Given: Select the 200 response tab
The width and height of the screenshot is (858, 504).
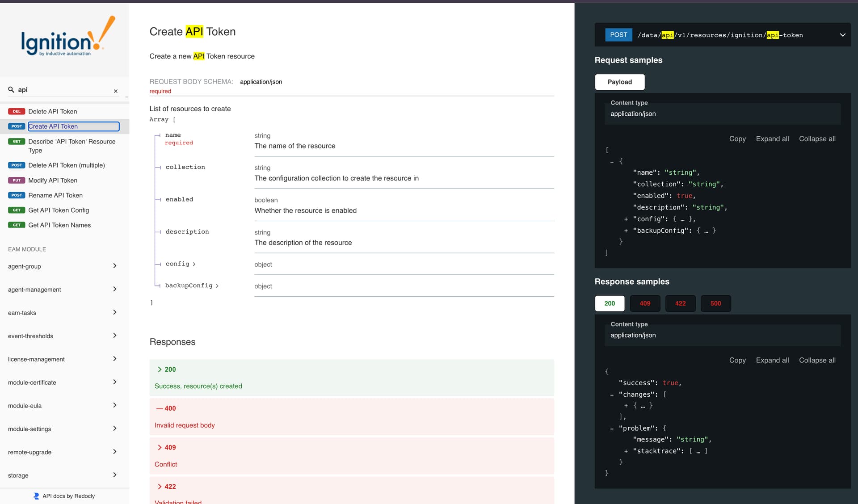Looking at the screenshot, I should click(x=610, y=303).
